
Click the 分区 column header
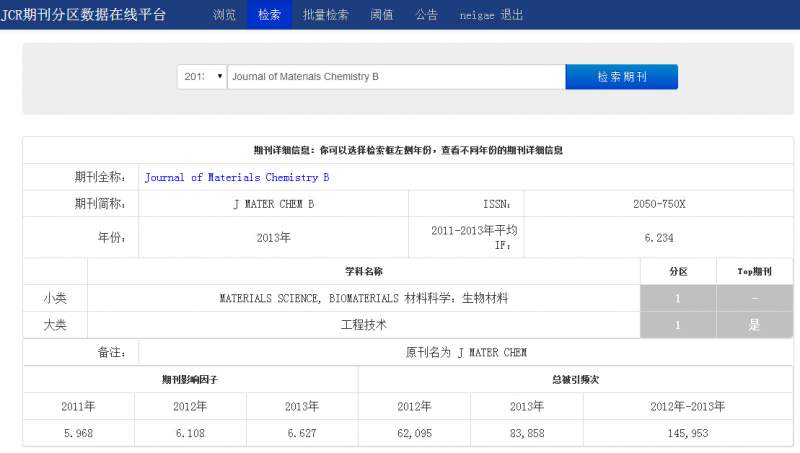click(x=678, y=271)
